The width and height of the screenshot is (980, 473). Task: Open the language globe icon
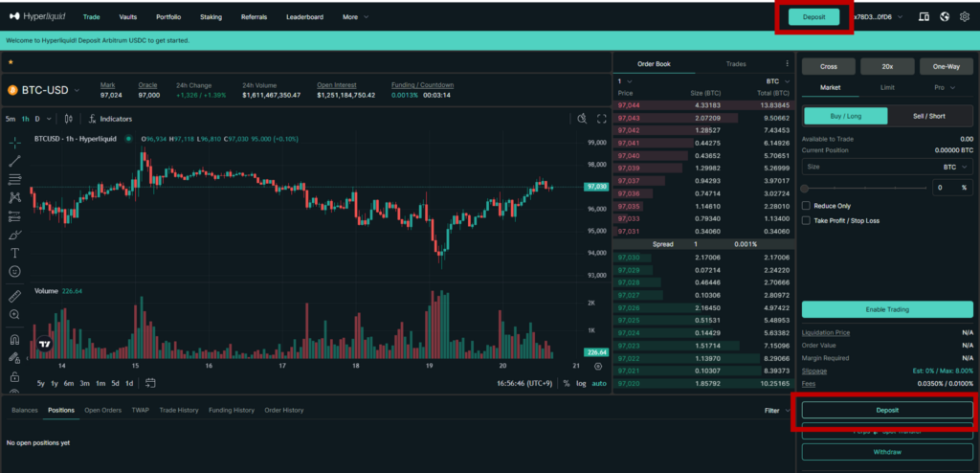[945, 17]
